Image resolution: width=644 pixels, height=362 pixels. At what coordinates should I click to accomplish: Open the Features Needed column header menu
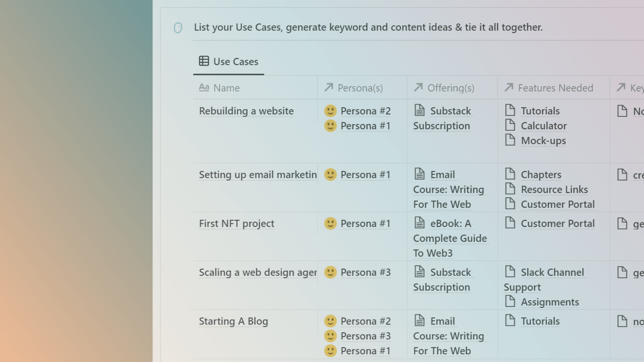pos(555,88)
